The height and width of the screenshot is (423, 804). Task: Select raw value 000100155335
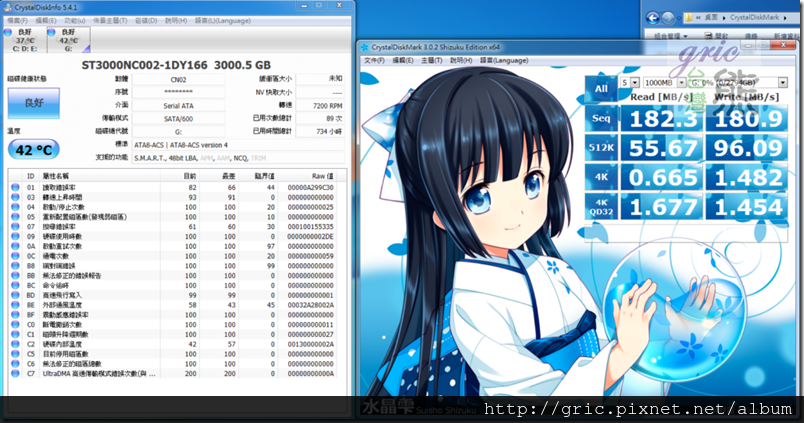click(x=310, y=227)
